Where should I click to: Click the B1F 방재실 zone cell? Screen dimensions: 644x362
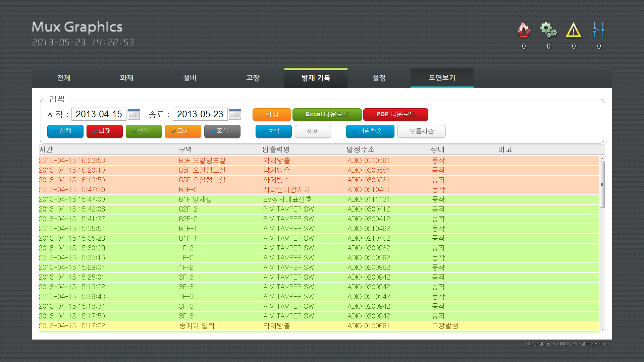click(x=196, y=199)
